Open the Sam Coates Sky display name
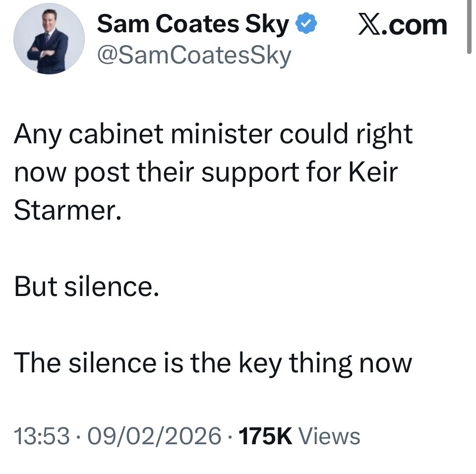476x474 pixels. tap(192, 25)
